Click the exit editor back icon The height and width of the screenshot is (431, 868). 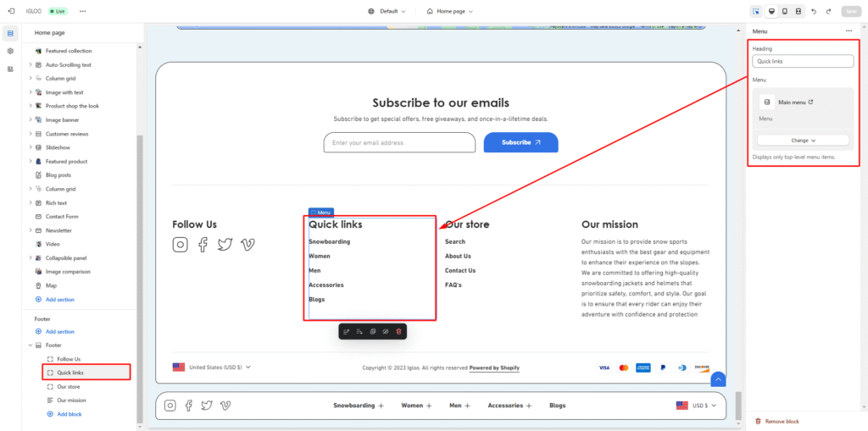[x=10, y=11]
